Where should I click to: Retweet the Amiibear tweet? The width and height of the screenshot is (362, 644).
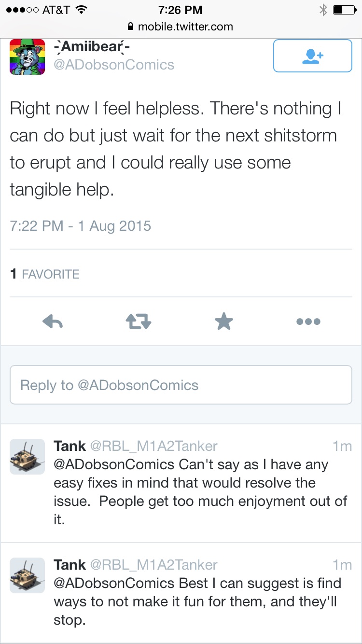[139, 322]
